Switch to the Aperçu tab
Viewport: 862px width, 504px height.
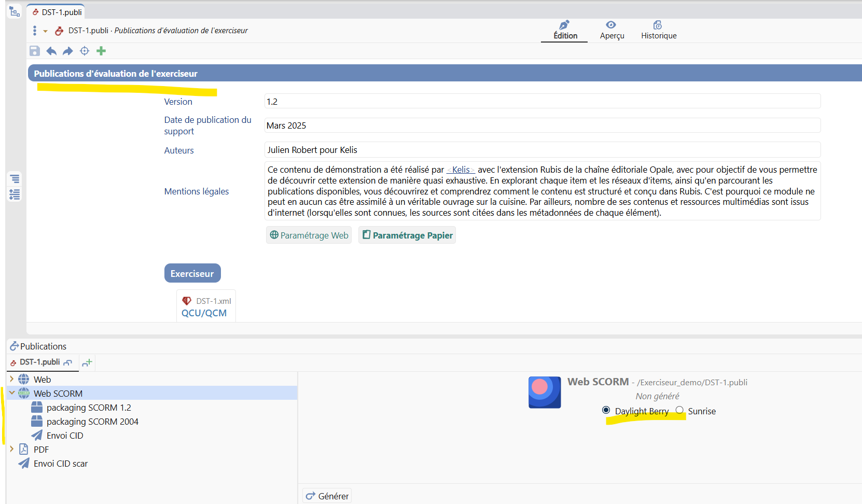click(611, 30)
